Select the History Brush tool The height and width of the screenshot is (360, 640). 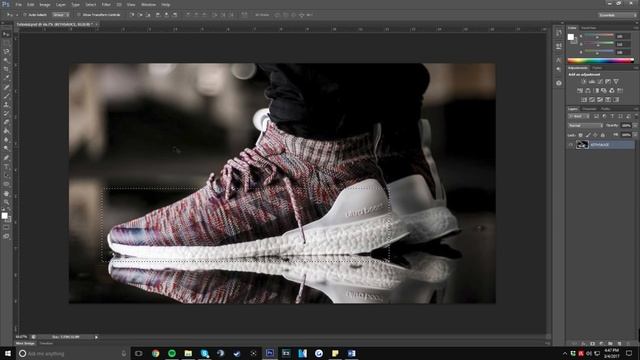coord(6,113)
